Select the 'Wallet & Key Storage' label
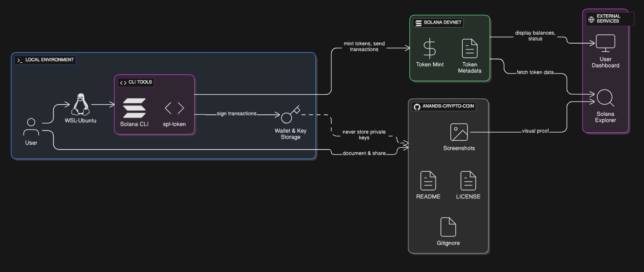644x272 pixels. coord(290,134)
